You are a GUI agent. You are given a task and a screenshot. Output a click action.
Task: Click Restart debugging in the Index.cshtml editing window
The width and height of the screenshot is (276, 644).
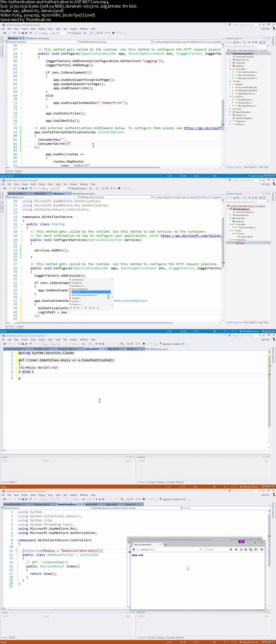[103, 344]
